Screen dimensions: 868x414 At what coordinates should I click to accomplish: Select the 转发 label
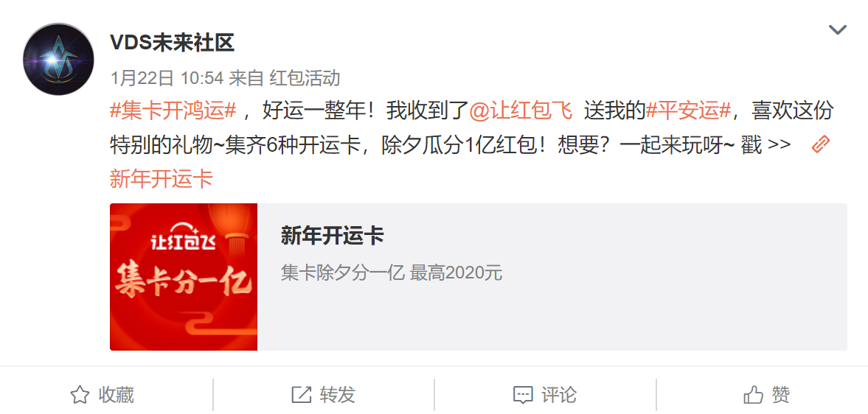(x=338, y=395)
